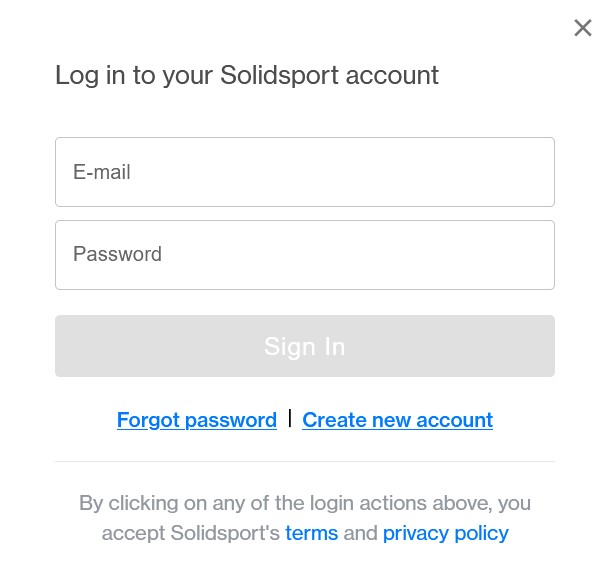The width and height of the screenshot is (612, 582).
Task: Read Solidsport's privacy policy
Action: coord(445,533)
